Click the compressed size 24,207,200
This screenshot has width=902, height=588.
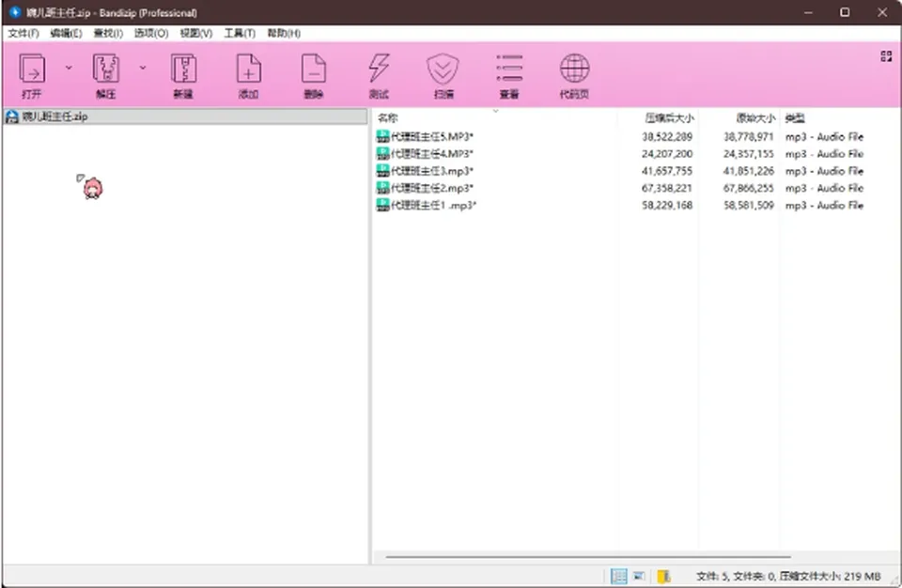click(x=667, y=154)
